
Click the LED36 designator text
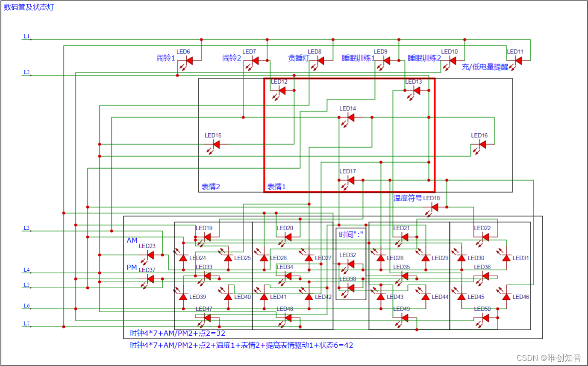[482, 267]
